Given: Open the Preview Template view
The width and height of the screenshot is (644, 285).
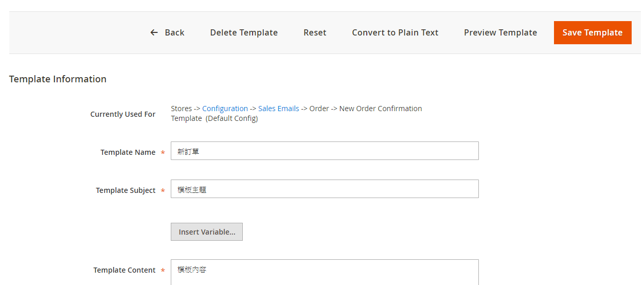Looking at the screenshot, I should tap(500, 32).
